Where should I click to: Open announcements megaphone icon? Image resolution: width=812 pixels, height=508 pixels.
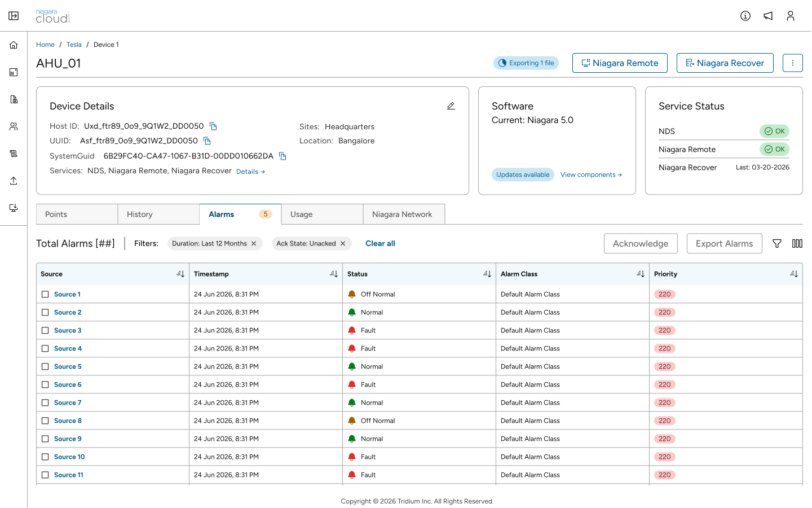(768, 16)
